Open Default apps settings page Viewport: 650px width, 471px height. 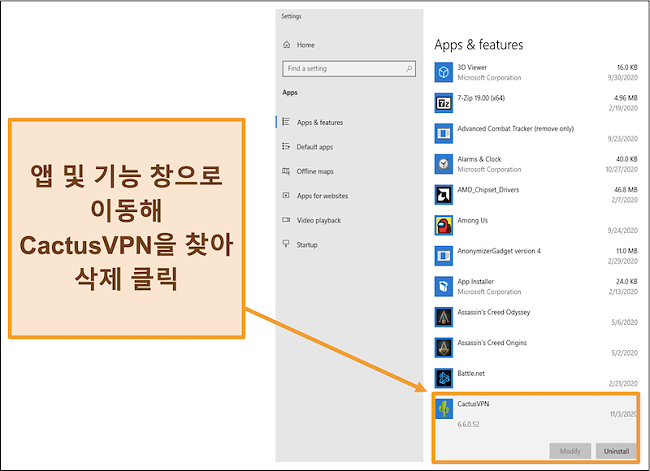(315, 147)
